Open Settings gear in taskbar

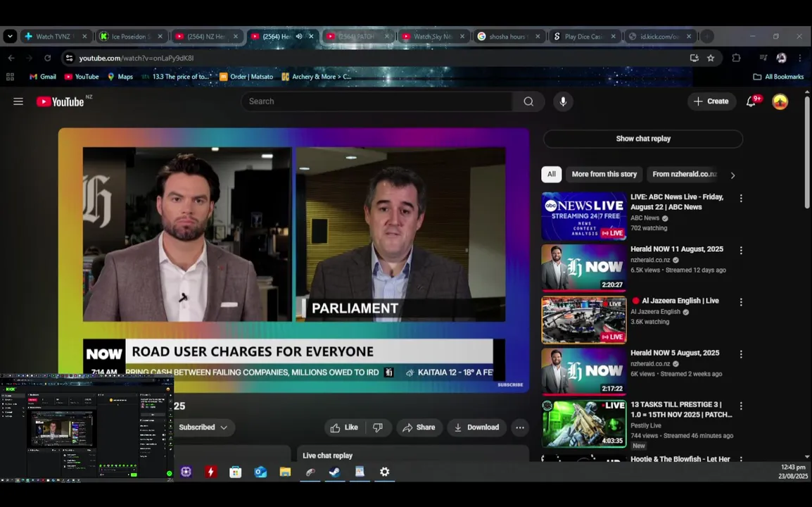coord(385,472)
